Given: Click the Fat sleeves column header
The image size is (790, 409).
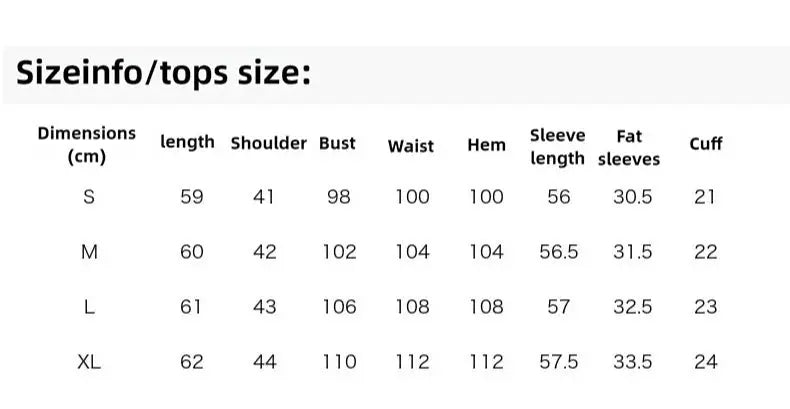Looking at the screenshot, I should (x=629, y=148).
